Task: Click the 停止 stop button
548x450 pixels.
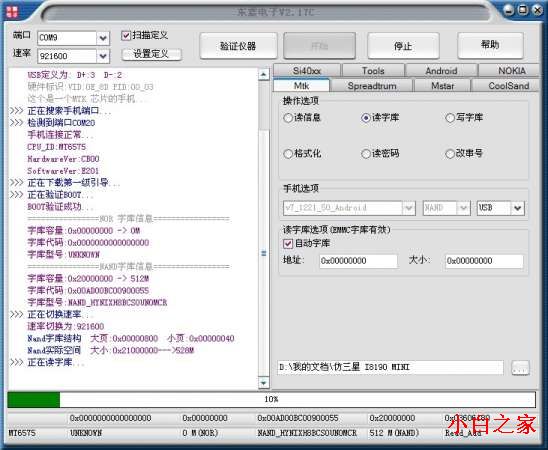Action: coord(403,46)
